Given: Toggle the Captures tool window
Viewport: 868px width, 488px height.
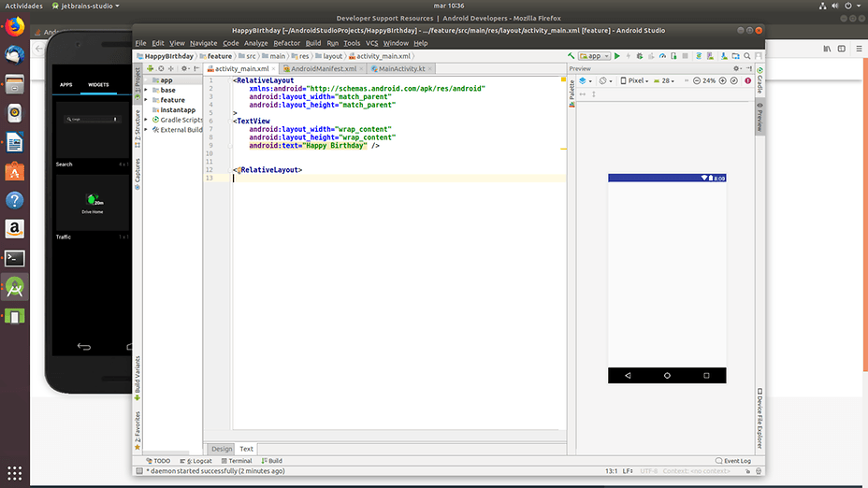Looking at the screenshot, I should (x=137, y=174).
